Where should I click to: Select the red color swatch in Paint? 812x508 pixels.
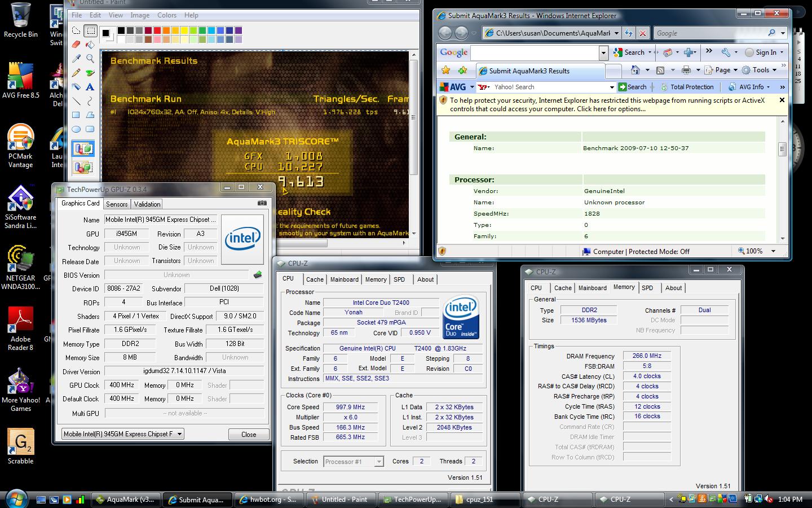click(157, 30)
